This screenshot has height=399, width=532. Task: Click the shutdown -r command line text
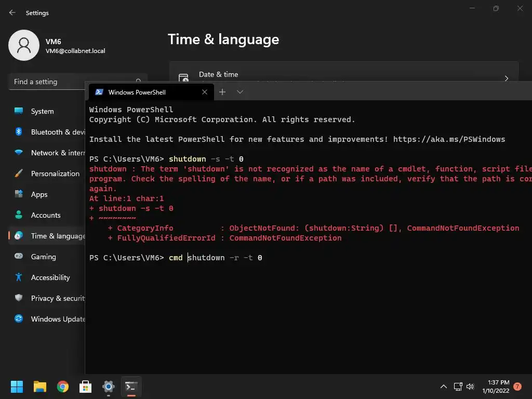[x=224, y=258]
